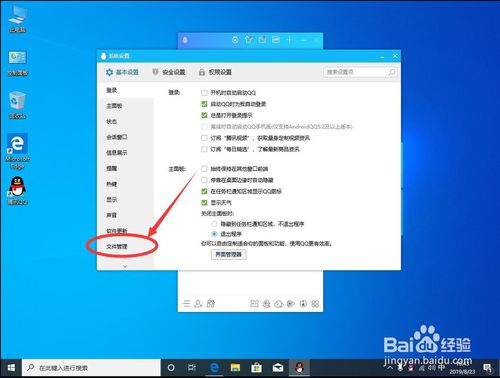Click QQ main panel video icon at bottom
This screenshot has height=378, width=500.
pos(291,304)
